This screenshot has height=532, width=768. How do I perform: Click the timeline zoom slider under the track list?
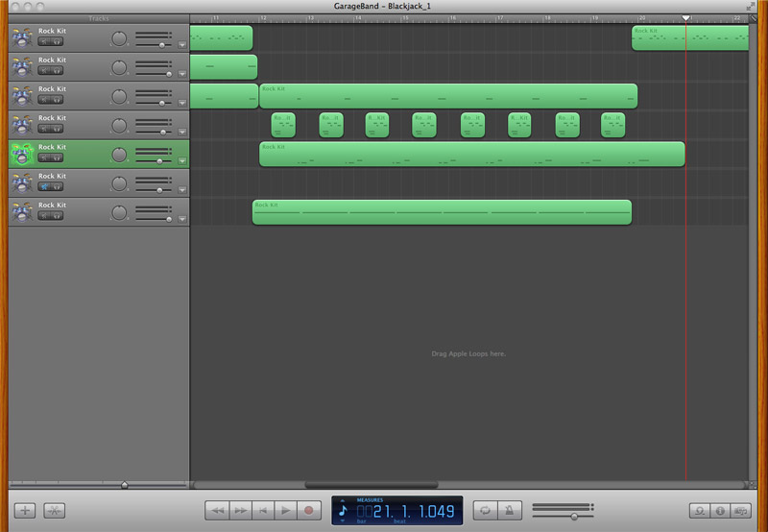(125, 485)
